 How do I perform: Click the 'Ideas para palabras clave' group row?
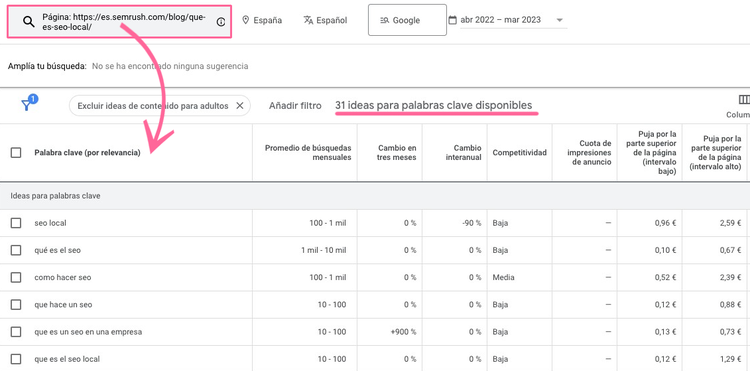point(375,196)
